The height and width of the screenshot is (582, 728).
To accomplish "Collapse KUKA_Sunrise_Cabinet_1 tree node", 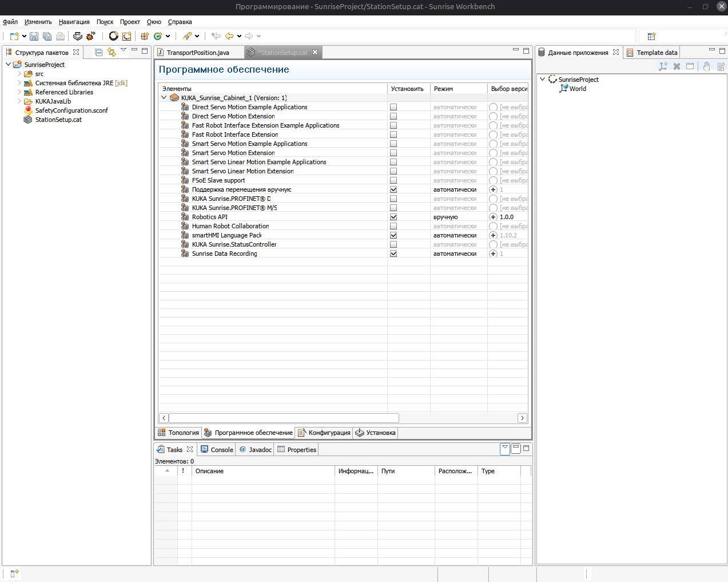I will [164, 98].
